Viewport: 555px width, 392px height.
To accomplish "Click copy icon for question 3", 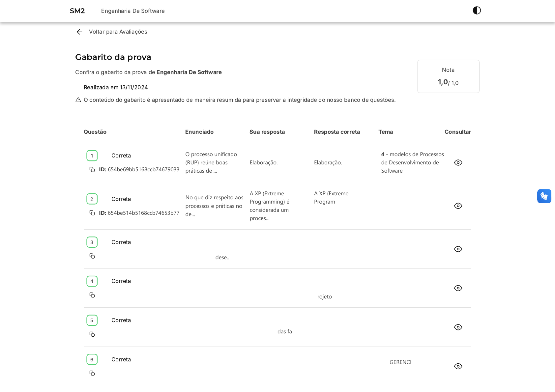I will coord(92,256).
